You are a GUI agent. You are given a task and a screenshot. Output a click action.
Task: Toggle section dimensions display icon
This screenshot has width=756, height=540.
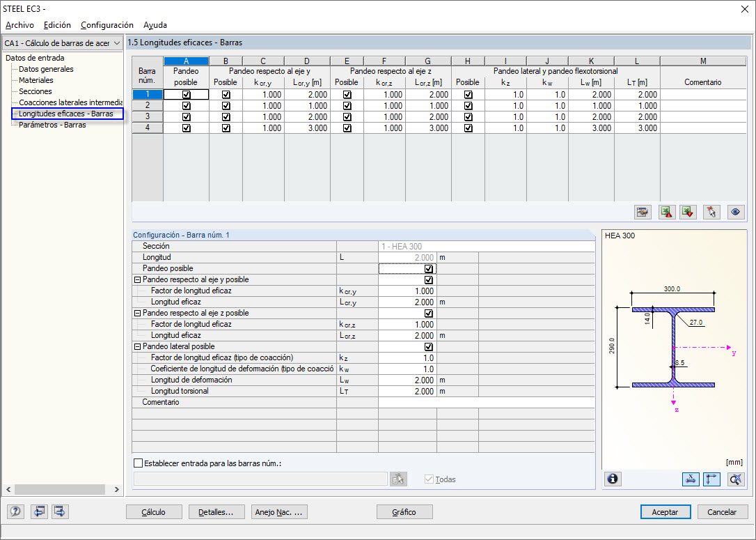pyautogui.click(x=691, y=479)
